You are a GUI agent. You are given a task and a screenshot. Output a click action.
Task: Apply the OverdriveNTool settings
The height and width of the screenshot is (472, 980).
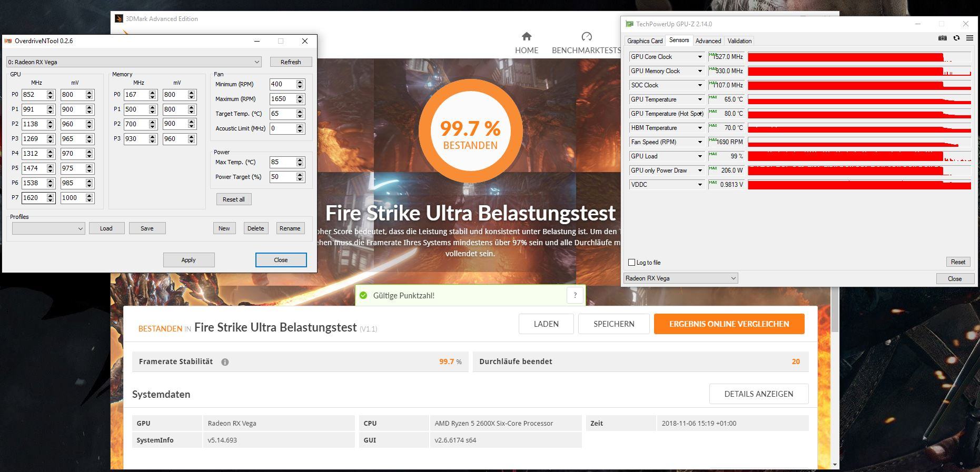[189, 260]
